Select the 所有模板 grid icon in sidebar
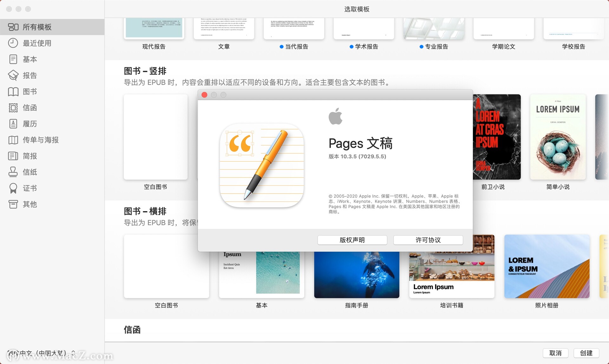This screenshot has width=609, height=364. (13, 27)
